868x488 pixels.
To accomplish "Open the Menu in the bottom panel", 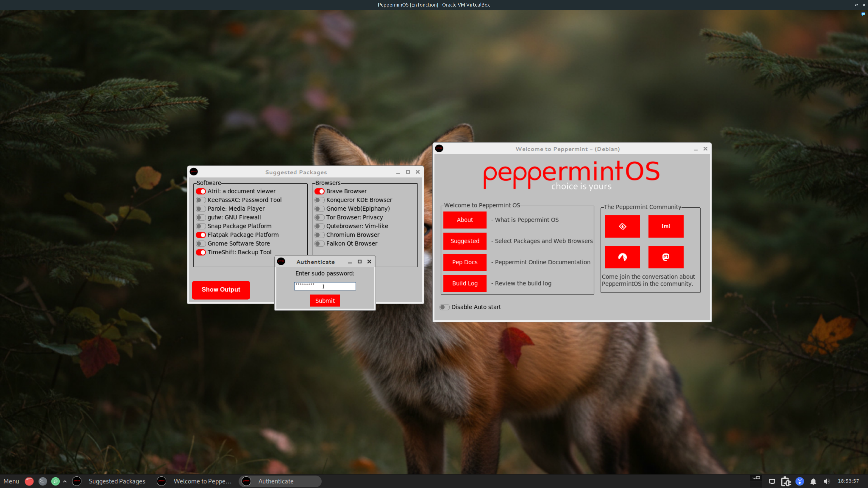I will 11,481.
